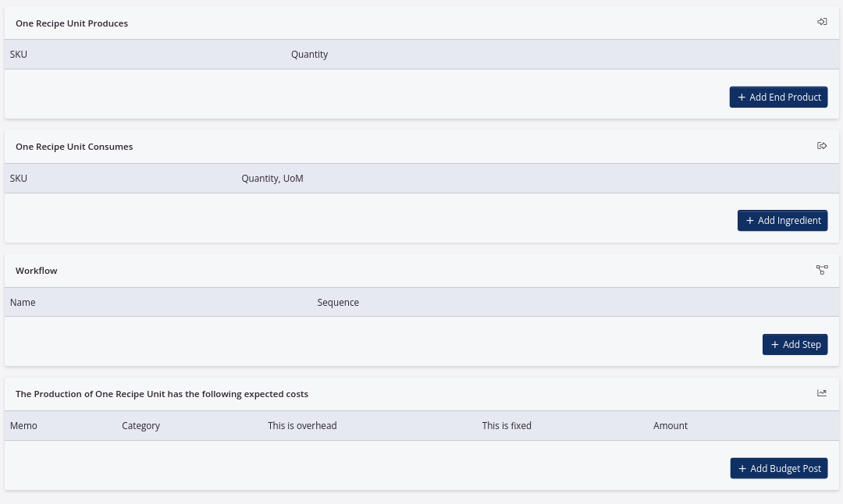Select SKU column header under Recipe Unit Consumes

19,179
